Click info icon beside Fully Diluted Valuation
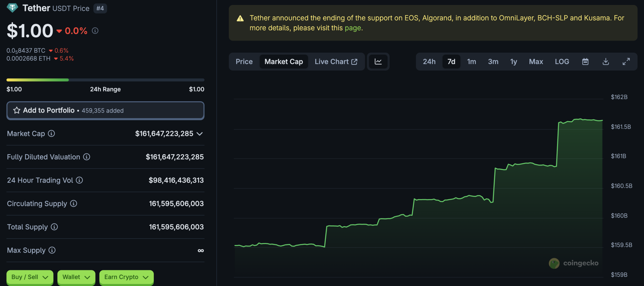The width and height of the screenshot is (644, 286). point(87,157)
